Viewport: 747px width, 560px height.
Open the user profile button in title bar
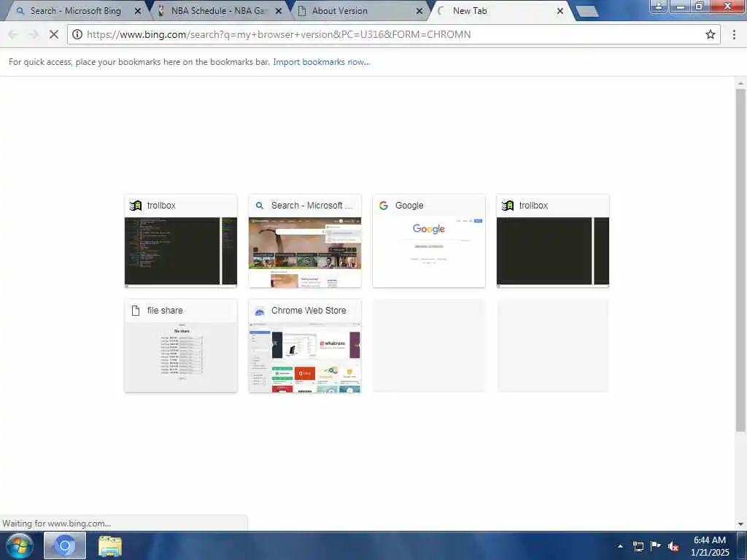659,6
